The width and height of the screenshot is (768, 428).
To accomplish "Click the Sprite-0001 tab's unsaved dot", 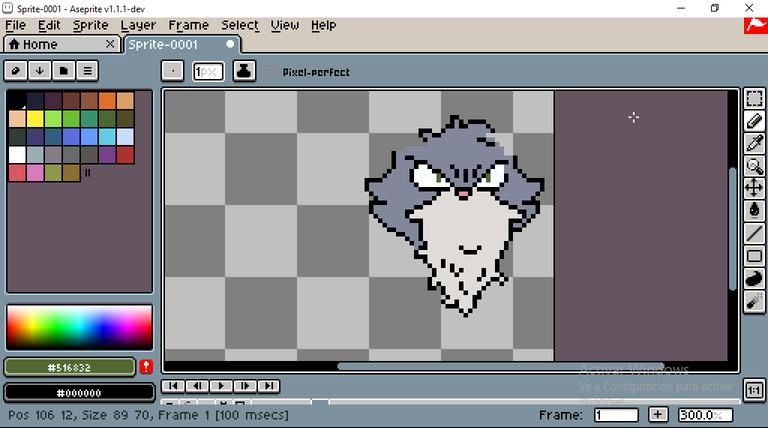I will tap(230, 44).
